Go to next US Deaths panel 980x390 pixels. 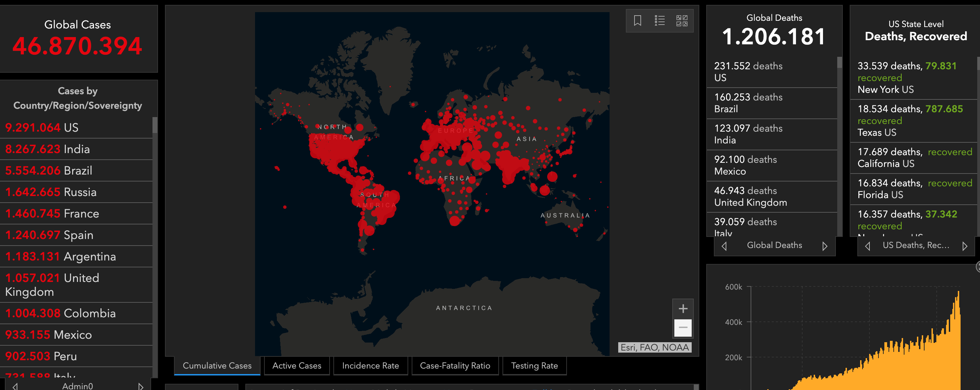(x=965, y=246)
